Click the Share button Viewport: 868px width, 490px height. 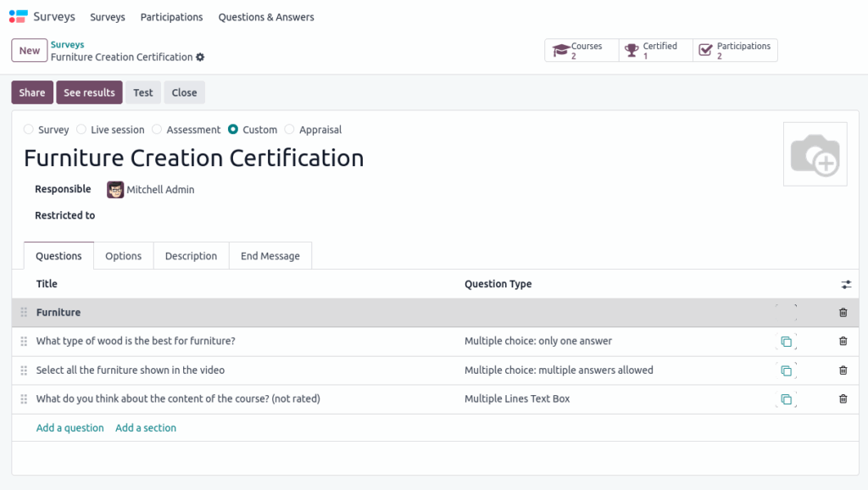coord(32,92)
